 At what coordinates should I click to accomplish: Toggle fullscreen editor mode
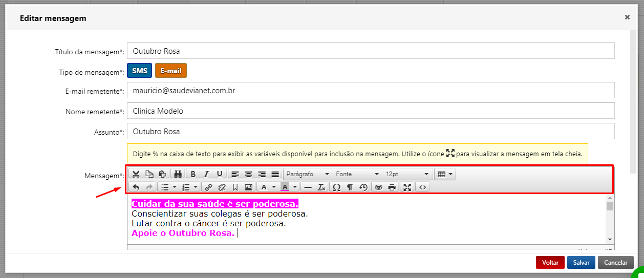point(407,187)
